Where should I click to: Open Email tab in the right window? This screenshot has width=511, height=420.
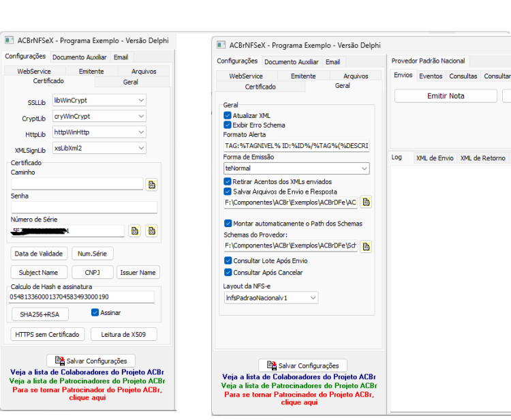click(x=332, y=62)
